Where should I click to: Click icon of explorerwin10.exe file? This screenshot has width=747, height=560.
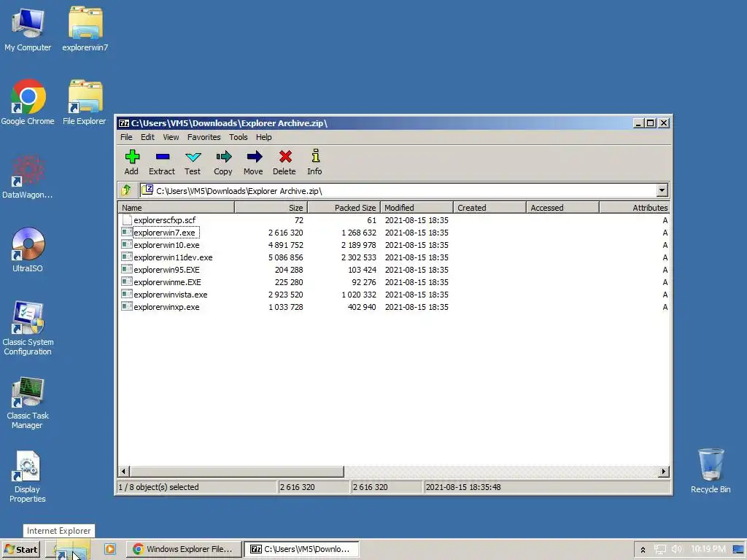[x=126, y=245]
